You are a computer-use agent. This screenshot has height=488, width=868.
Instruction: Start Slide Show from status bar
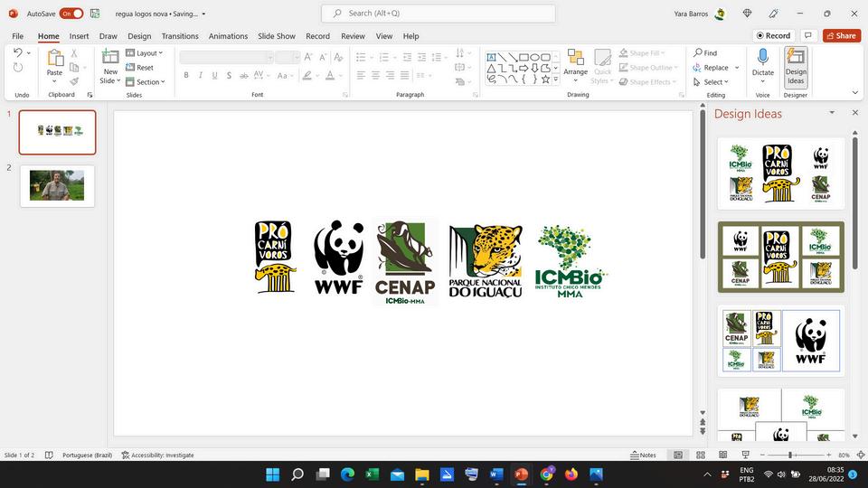(x=746, y=455)
